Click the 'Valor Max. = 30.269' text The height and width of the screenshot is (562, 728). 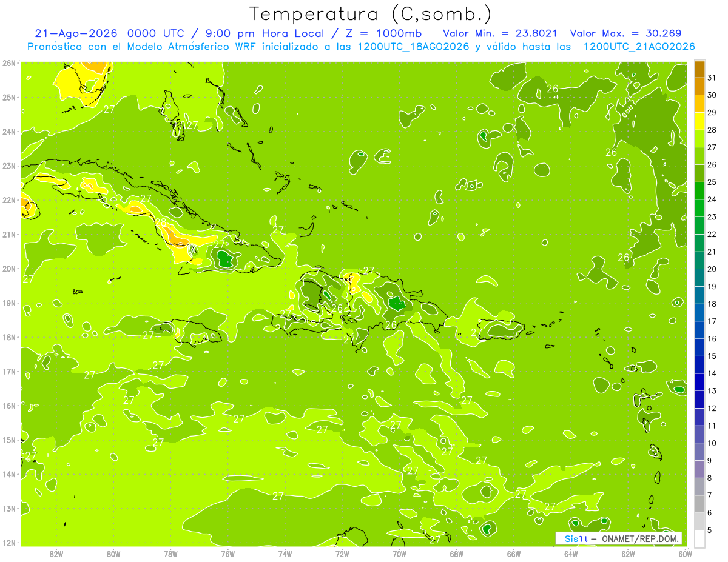point(625,33)
